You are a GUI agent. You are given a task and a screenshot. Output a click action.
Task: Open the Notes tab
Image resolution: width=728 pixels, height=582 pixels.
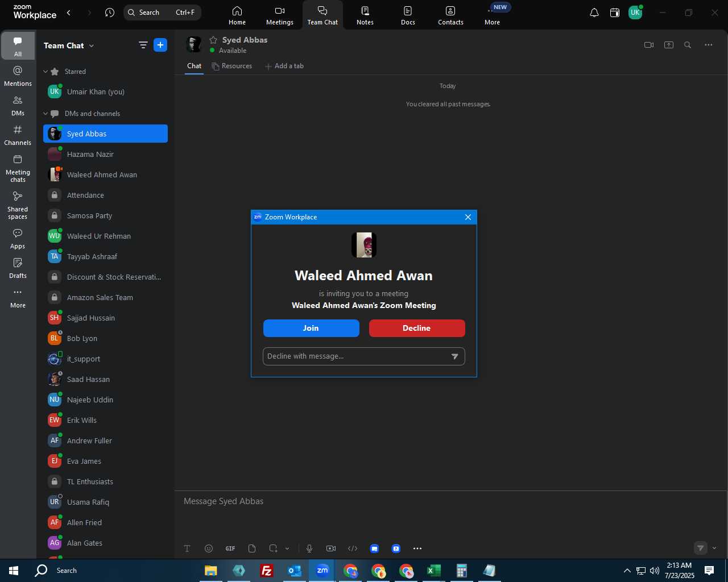click(x=365, y=15)
